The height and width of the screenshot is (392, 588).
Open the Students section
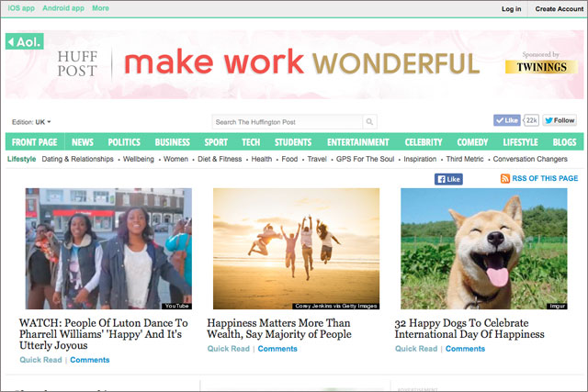[293, 142]
